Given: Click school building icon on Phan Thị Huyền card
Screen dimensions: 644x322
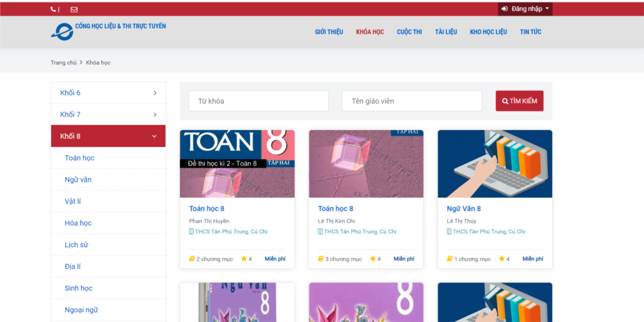Looking at the screenshot, I should (x=191, y=231).
